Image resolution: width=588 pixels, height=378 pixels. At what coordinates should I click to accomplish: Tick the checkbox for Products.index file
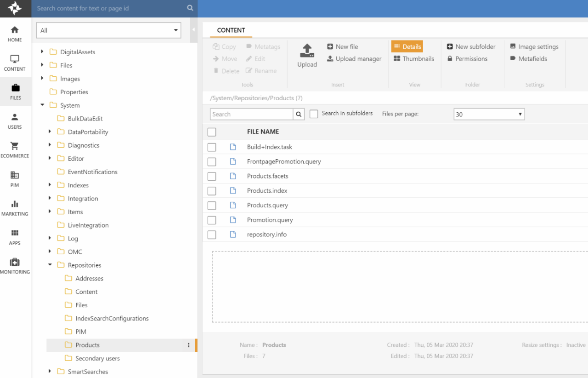(x=212, y=191)
